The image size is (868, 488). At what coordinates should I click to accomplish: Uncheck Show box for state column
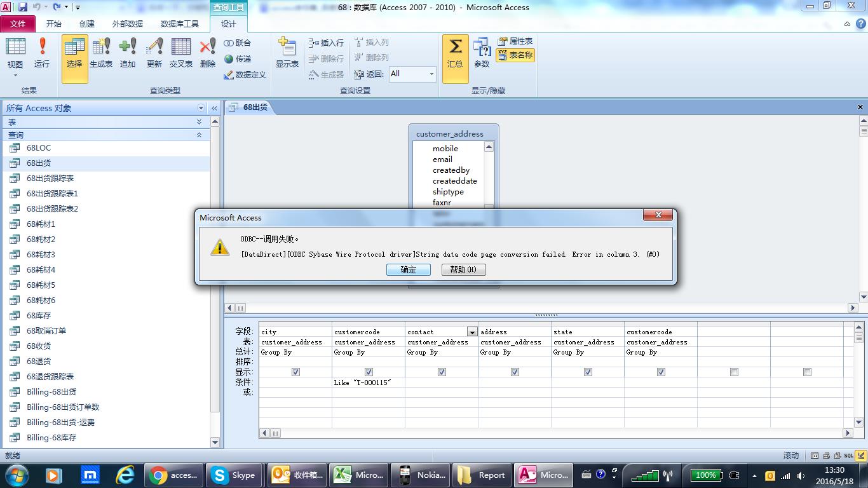click(588, 372)
